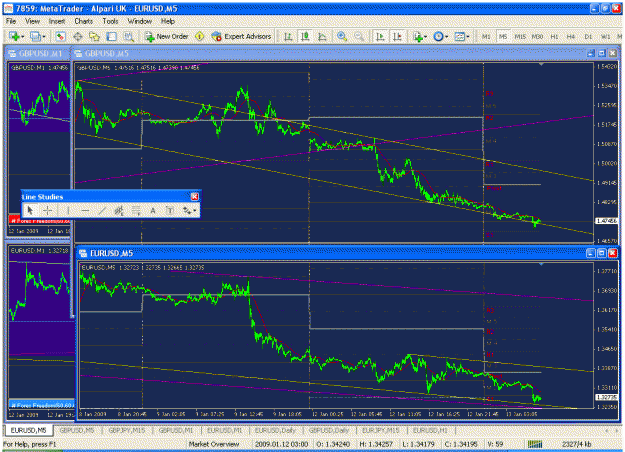Toggle the Market Watch window icon
625x452 pixels.
(60, 37)
